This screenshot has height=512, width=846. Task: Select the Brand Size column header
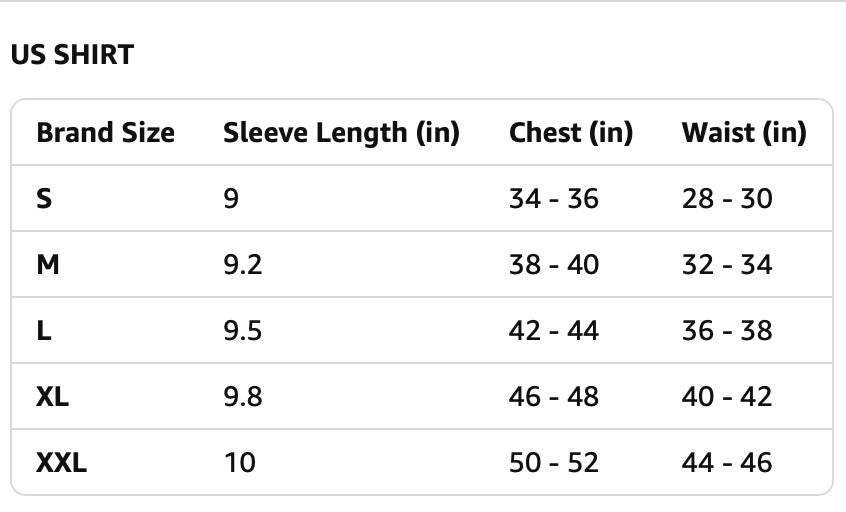pyautogui.click(x=105, y=133)
